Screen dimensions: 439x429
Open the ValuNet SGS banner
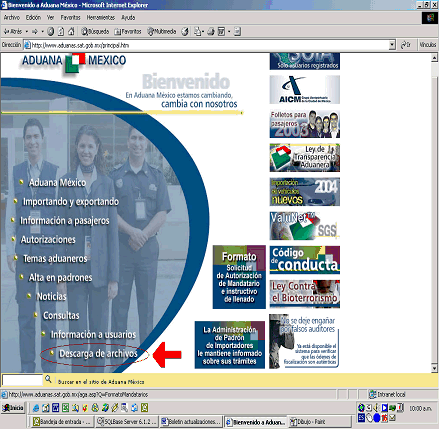[x=305, y=226]
